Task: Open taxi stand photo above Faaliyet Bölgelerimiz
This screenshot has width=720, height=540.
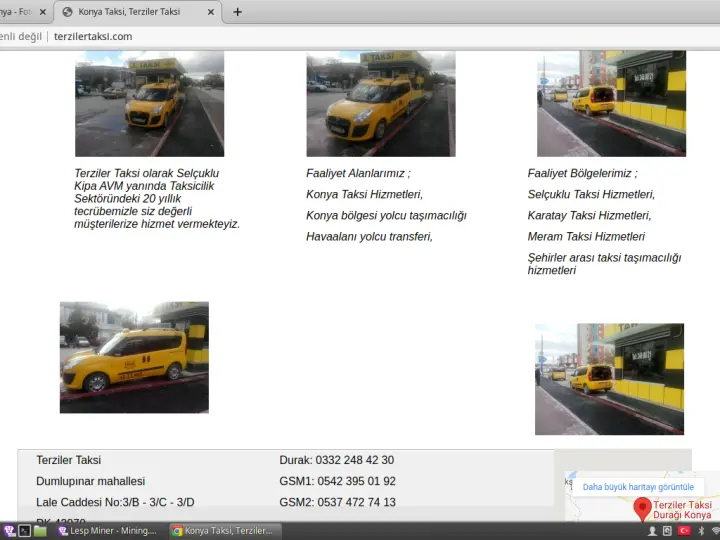Action: 611,104
